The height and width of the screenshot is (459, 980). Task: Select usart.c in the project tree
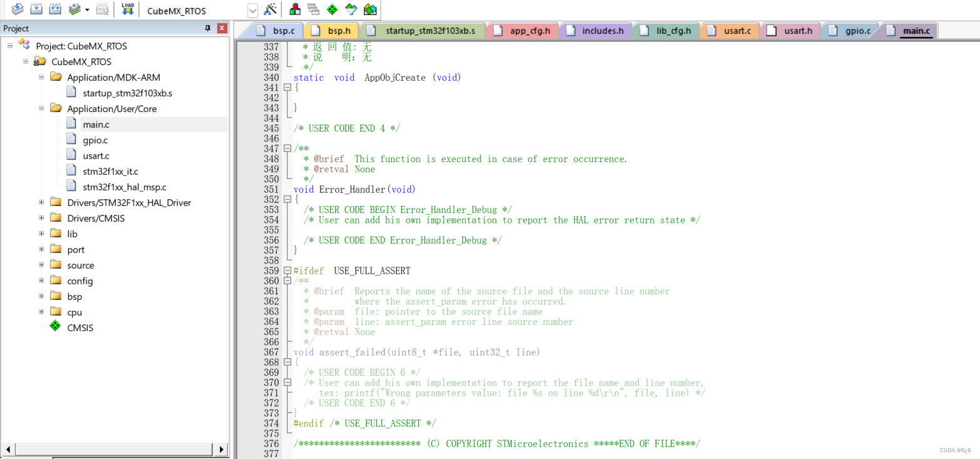[x=96, y=156]
